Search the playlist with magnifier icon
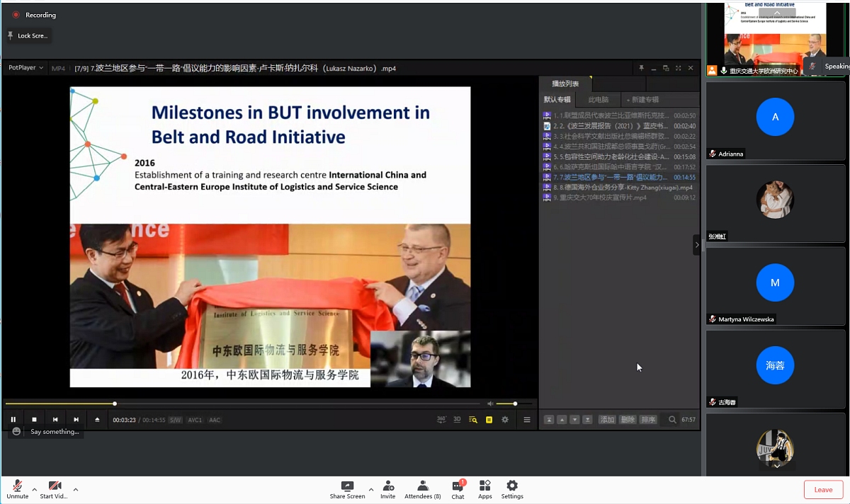The width and height of the screenshot is (850, 504). click(672, 420)
